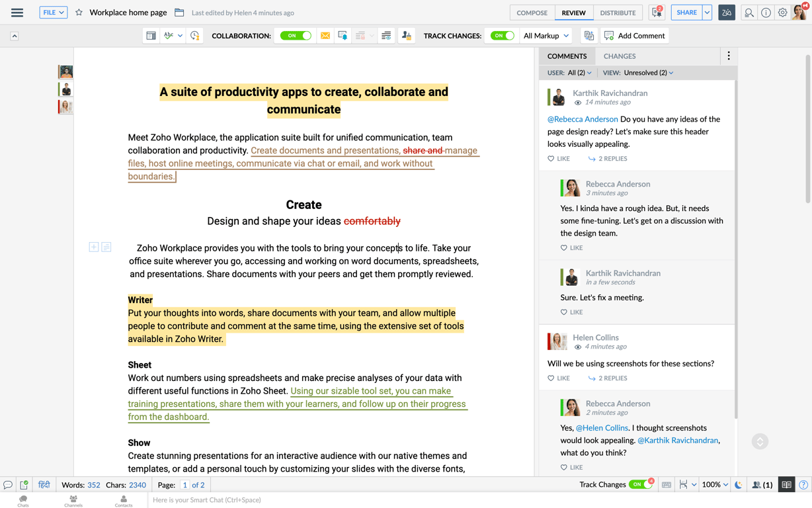Click the collaboration email envelope icon
Viewport: 812px width, 508px height.
[325, 36]
